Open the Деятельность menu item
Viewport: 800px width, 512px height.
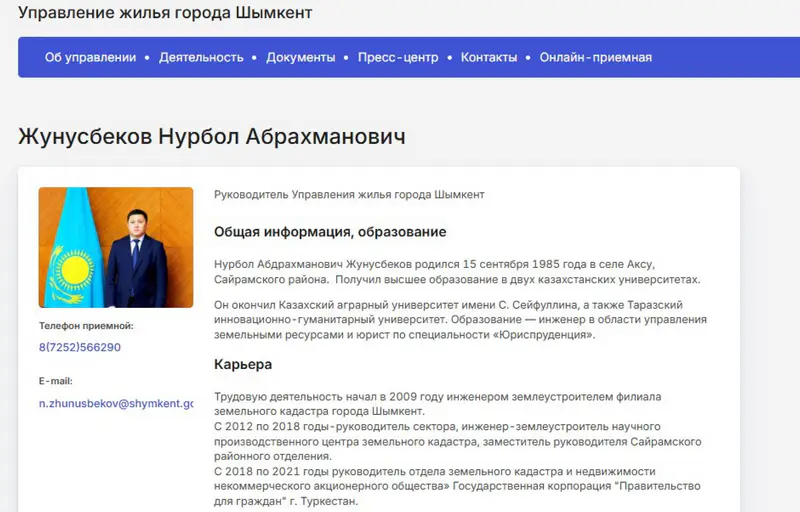(201, 57)
